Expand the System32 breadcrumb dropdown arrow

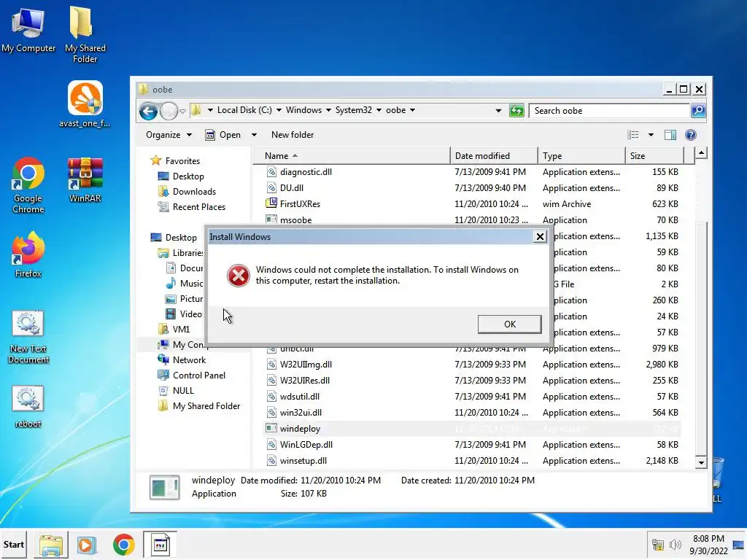[x=379, y=111]
